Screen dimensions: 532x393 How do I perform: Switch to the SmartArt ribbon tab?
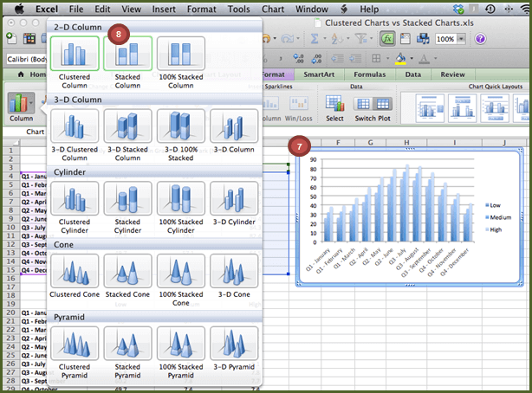coord(319,74)
